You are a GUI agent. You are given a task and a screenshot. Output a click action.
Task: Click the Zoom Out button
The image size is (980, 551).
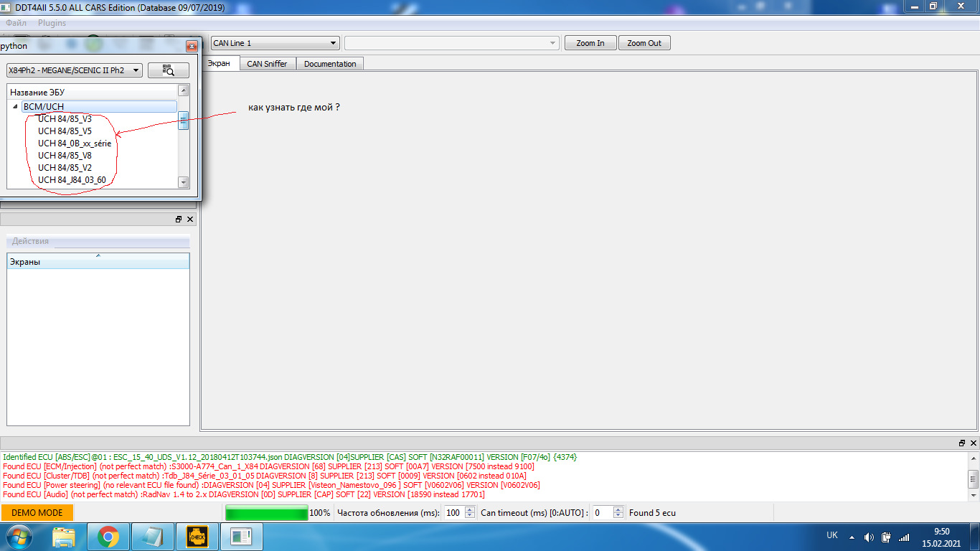[x=644, y=43]
